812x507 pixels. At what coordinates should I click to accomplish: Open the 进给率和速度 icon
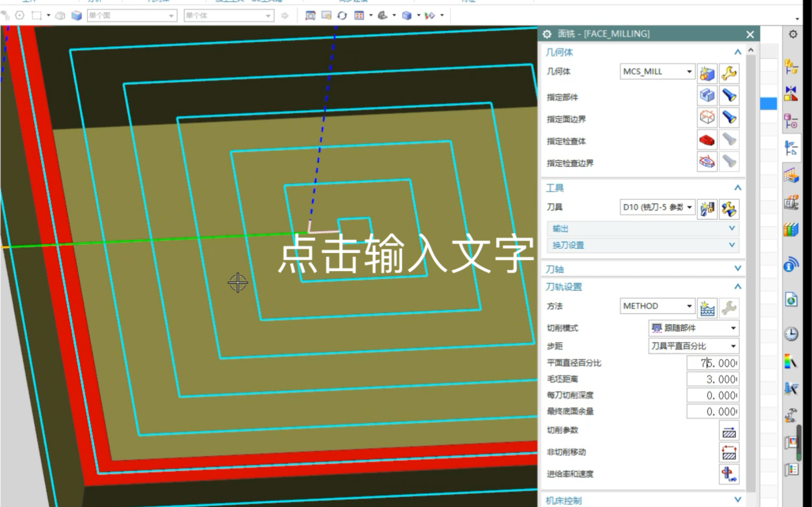tap(729, 473)
